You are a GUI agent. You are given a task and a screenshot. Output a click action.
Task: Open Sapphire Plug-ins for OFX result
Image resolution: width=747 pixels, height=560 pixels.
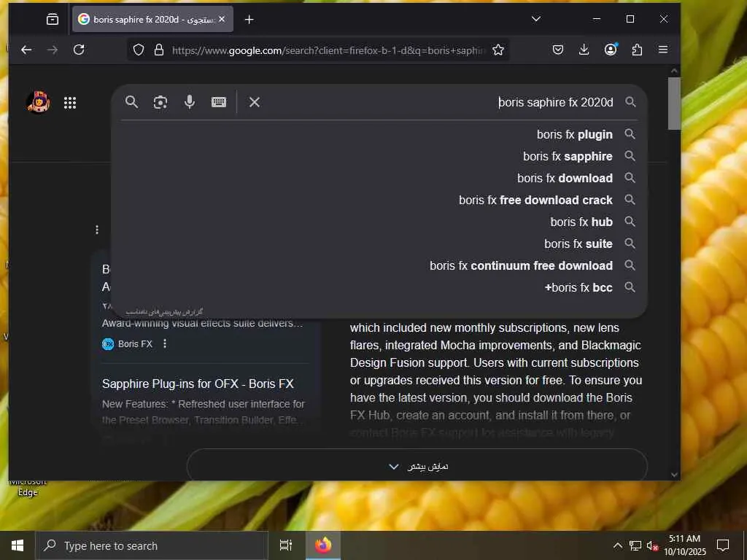tap(198, 384)
